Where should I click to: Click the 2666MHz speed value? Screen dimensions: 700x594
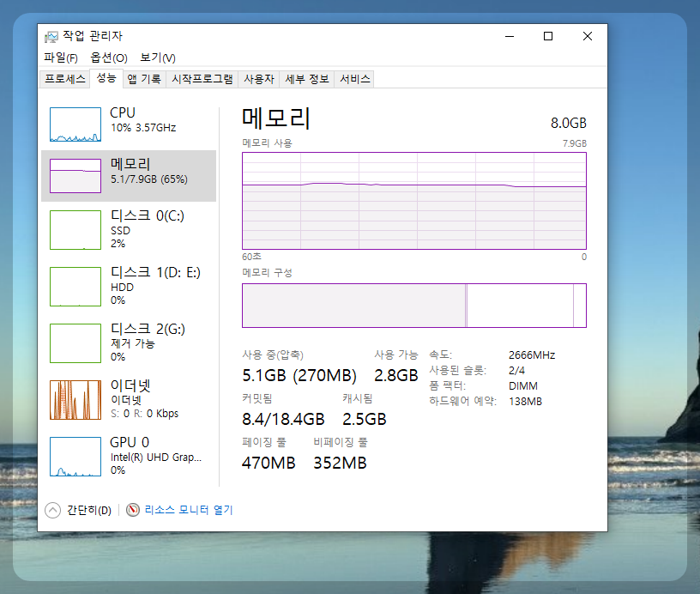click(x=532, y=355)
